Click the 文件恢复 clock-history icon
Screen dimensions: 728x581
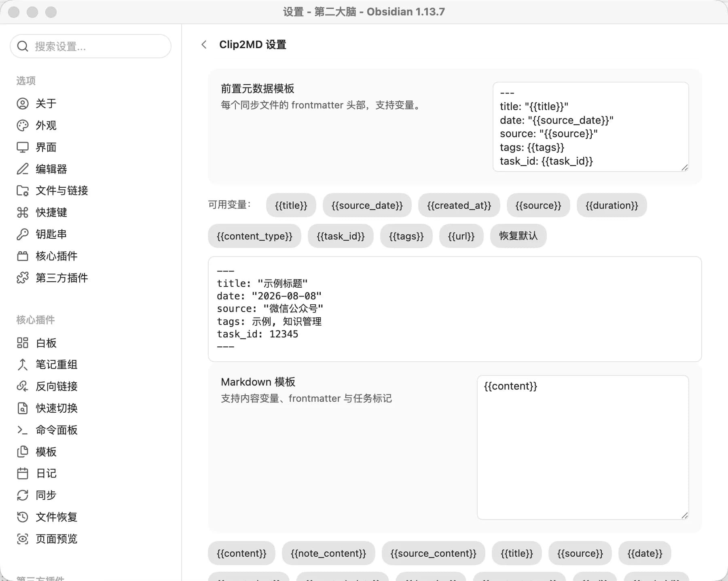(23, 517)
